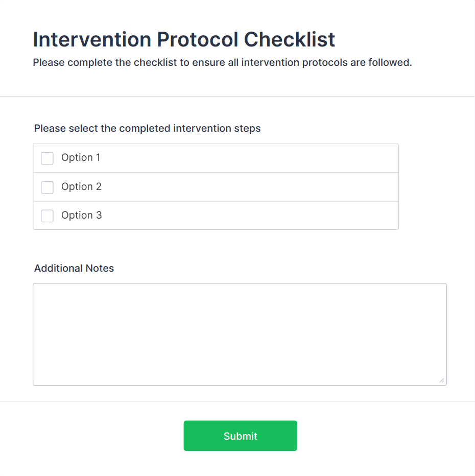Click empty space in Option 2 row
The image size is (475, 476).
[249, 187]
